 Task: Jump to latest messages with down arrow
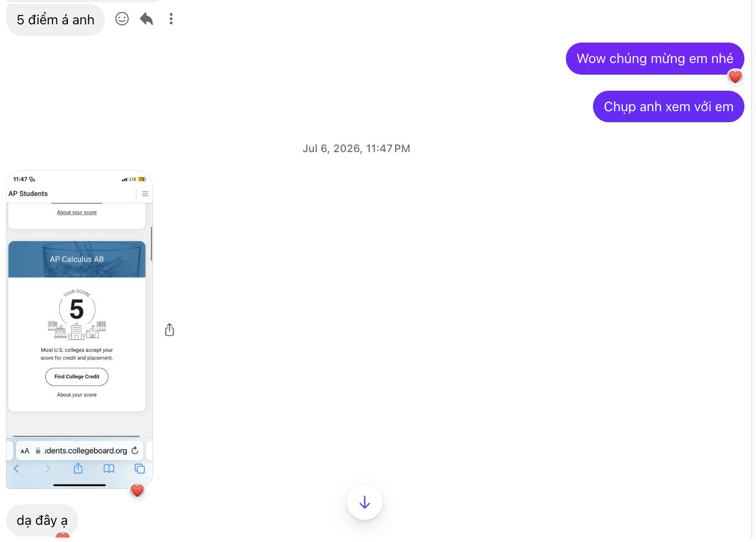click(365, 502)
